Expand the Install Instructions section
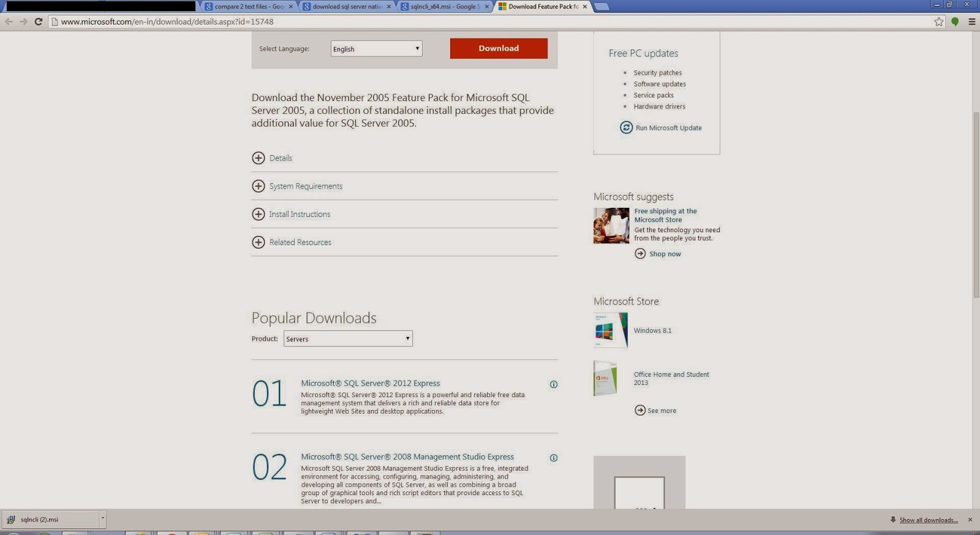This screenshot has height=535, width=980. (258, 214)
